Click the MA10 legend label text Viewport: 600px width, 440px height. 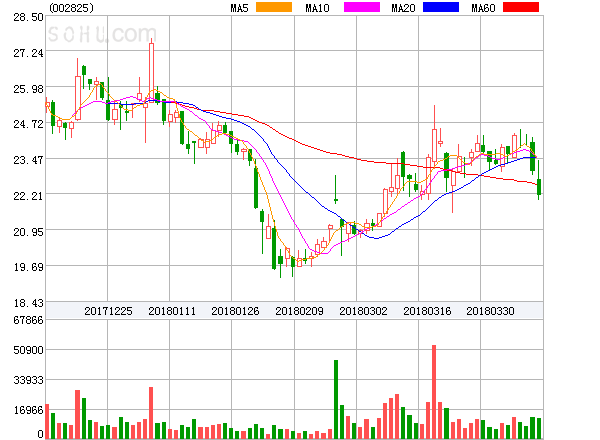coord(317,8)
